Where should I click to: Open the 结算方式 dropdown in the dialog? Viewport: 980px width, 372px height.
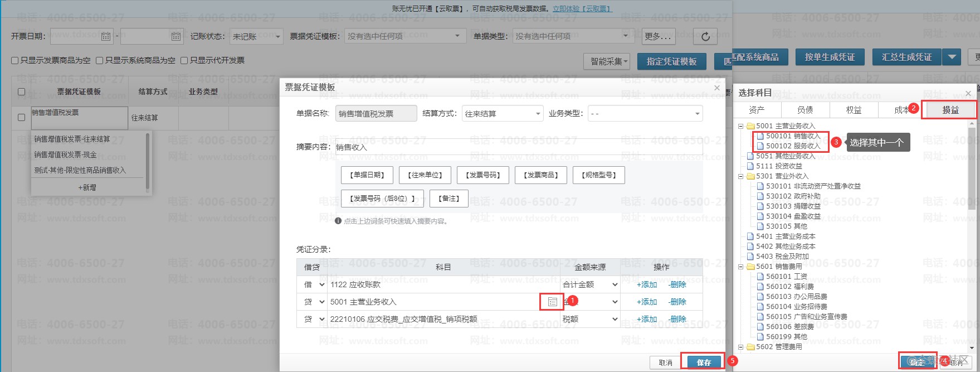502,114
